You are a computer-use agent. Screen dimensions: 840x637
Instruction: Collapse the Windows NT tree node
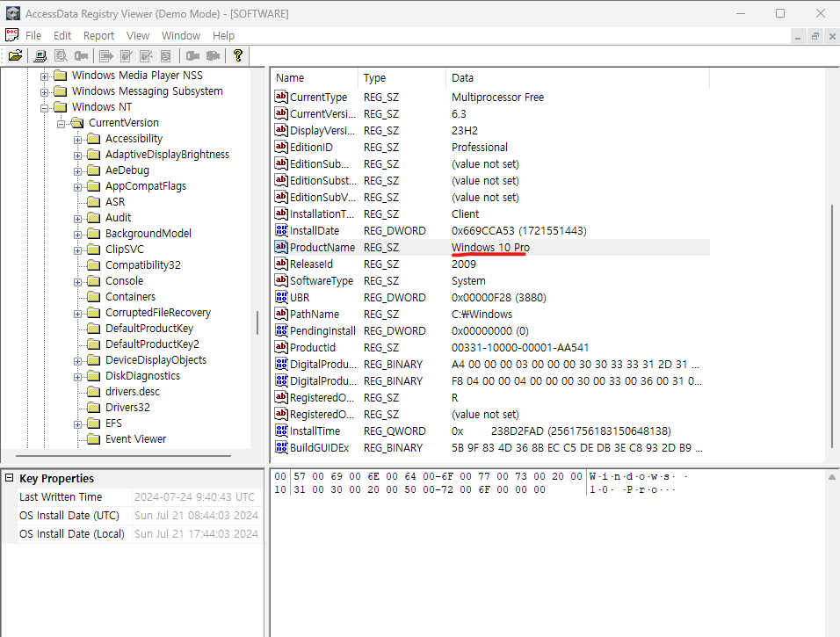click(x=45, y=108)
